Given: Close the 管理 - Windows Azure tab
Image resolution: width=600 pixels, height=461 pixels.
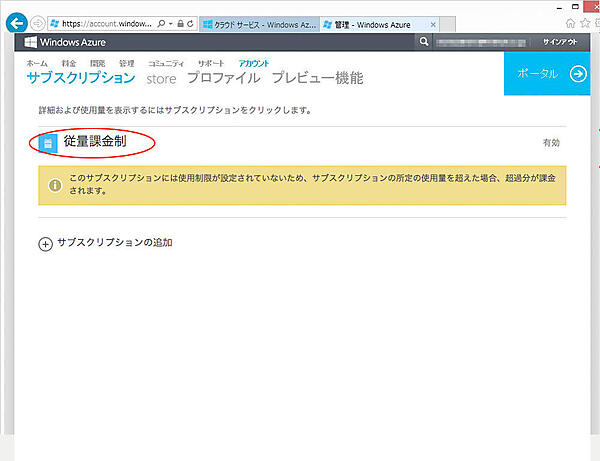Looking at the screenshot, I should [x=433, y=24].
